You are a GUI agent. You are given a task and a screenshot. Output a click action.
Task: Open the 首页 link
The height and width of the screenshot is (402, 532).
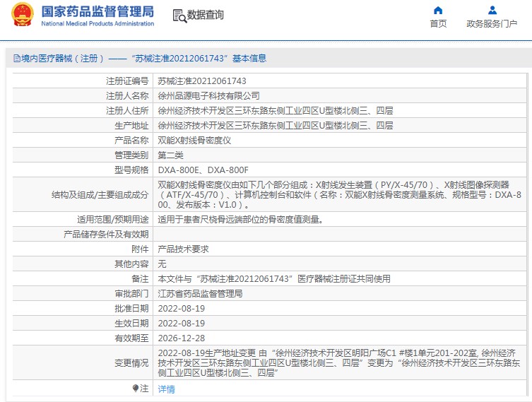438,24
